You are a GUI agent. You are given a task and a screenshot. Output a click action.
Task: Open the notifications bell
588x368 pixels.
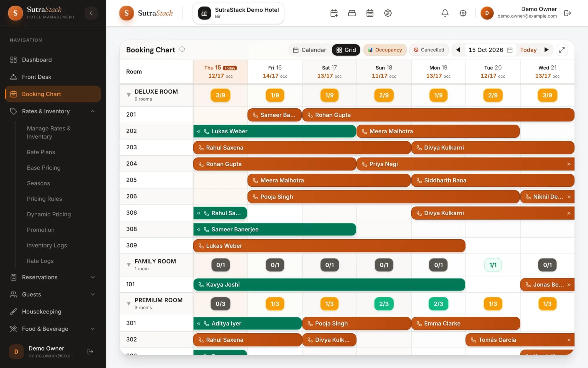[445, 13]
